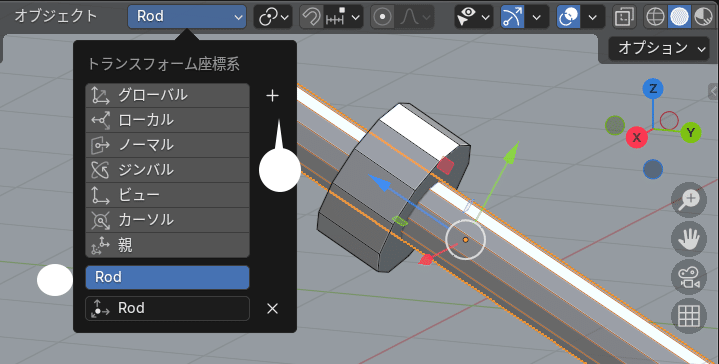
Task: Click negative Z blue circle on gizmo
Action: 653,169
